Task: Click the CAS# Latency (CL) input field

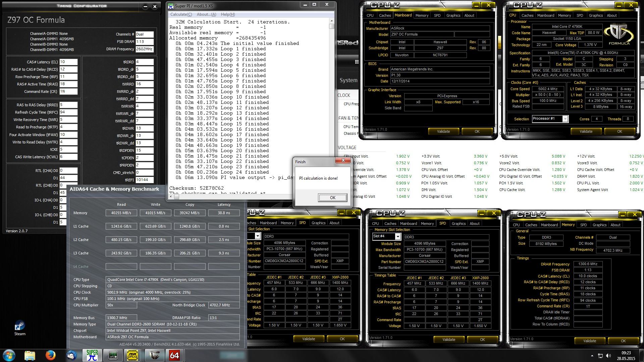Action: [68, 62]
